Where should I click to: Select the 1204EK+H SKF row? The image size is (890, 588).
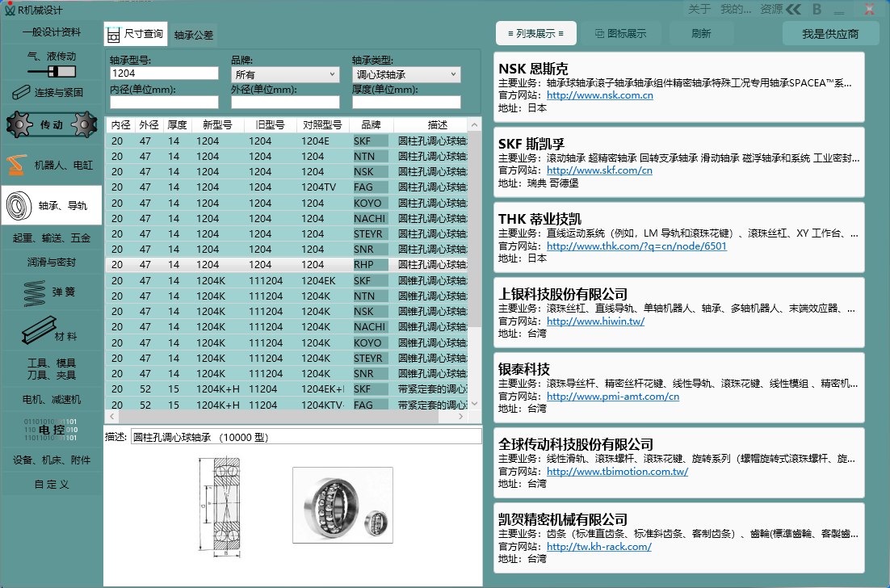(286, 388)
